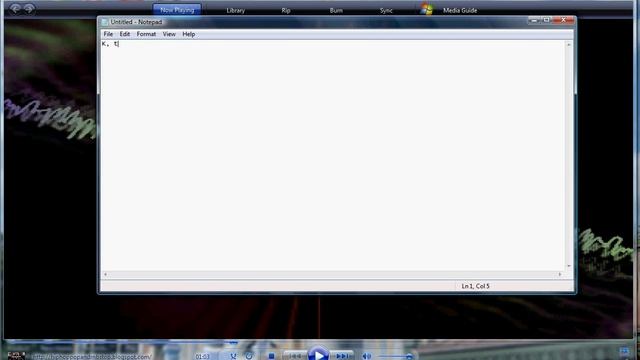Skip to next track in Media Player
The image size is (640, 360).
342,356
